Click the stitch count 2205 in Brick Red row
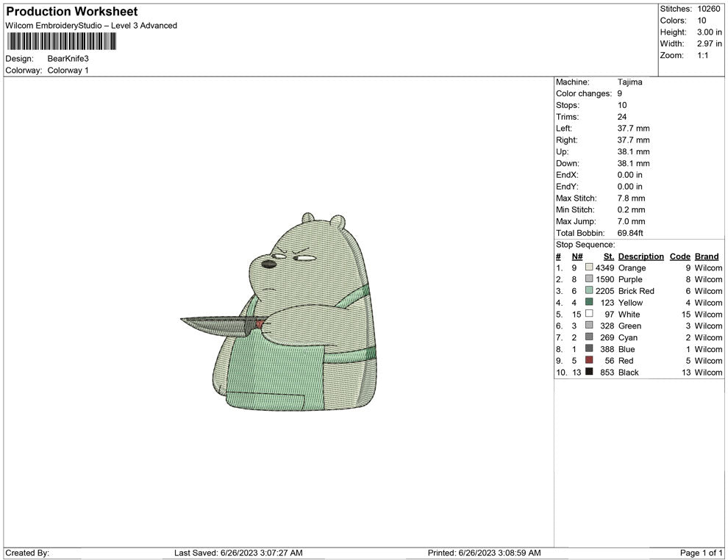The image size is (728, 560). (x=605, y=291)
